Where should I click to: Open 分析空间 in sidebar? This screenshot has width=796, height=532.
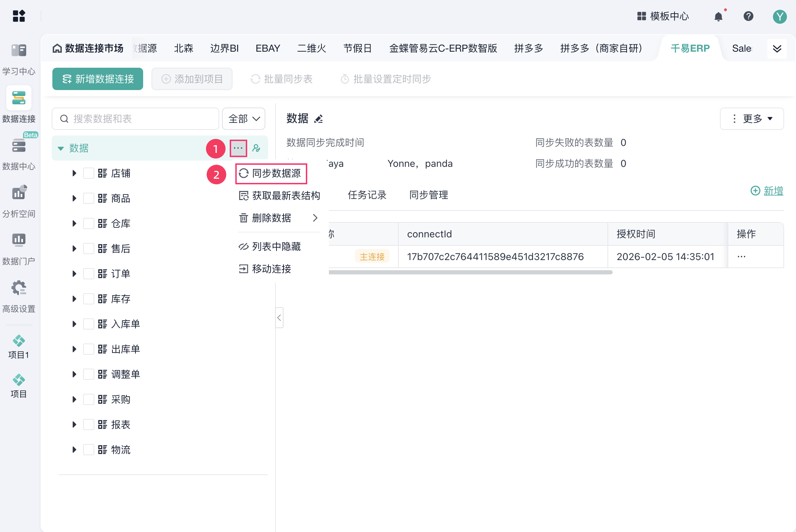19,201
